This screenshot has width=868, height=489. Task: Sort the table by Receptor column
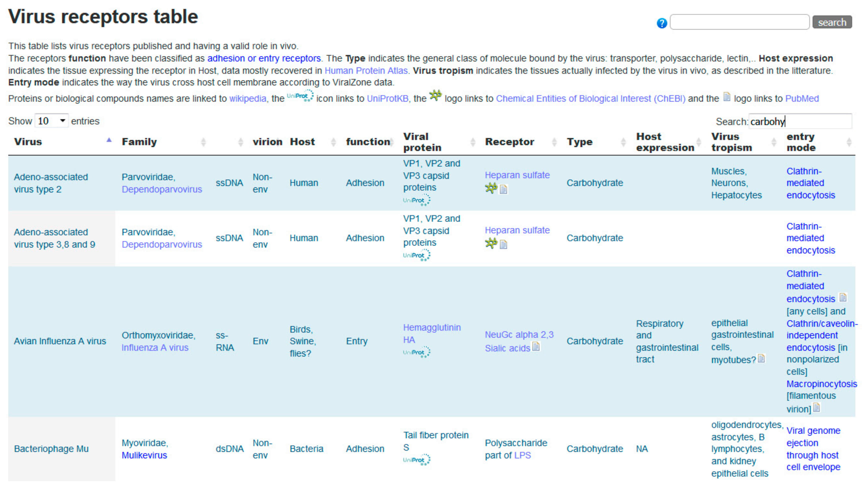(x=520, y=141)
